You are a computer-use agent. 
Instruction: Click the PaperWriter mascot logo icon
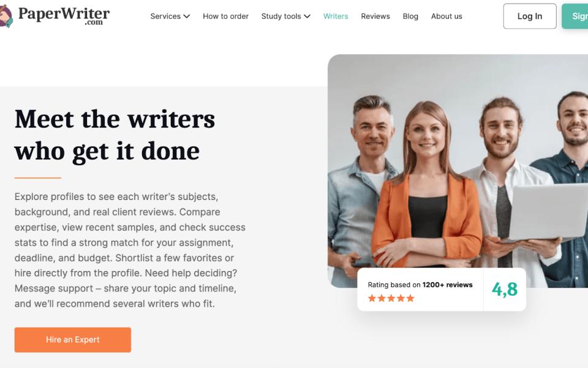click(6, 16)
